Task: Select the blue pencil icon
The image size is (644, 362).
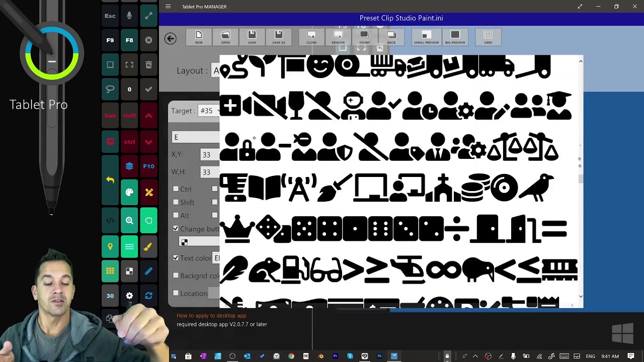Action: point(148,271)
